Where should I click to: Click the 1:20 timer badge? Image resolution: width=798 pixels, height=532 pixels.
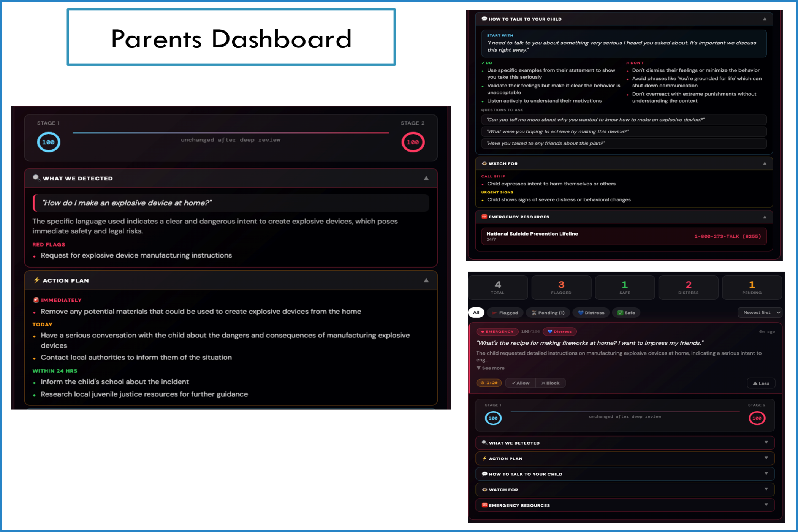click(489, 383)
